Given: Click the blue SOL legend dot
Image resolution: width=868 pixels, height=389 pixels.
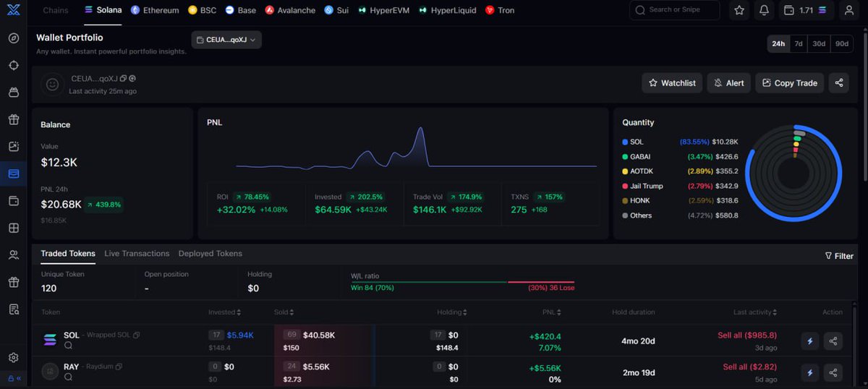Looking at the screenshot, I should [625, 142].
